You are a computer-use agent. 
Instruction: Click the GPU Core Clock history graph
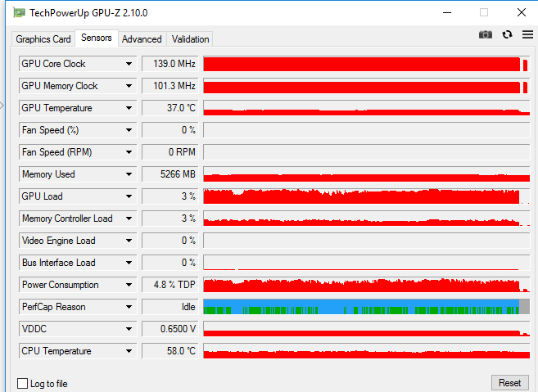point(366,64)
